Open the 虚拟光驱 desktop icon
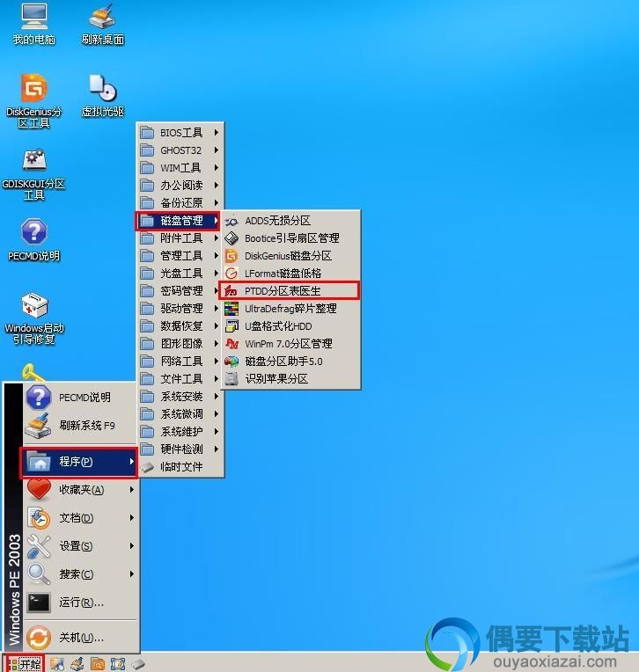The image size is (639, 672). coord(102,96)
